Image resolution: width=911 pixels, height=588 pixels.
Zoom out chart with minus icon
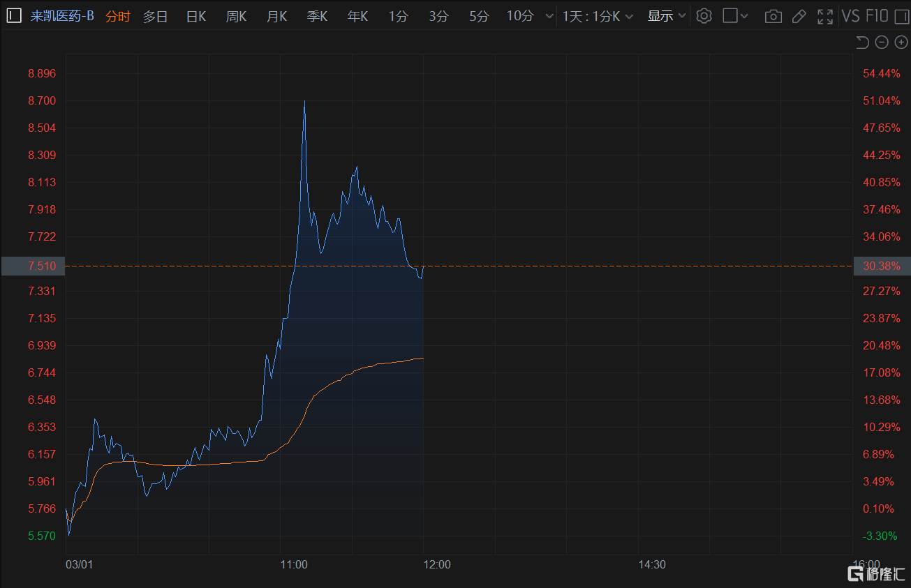882,43
